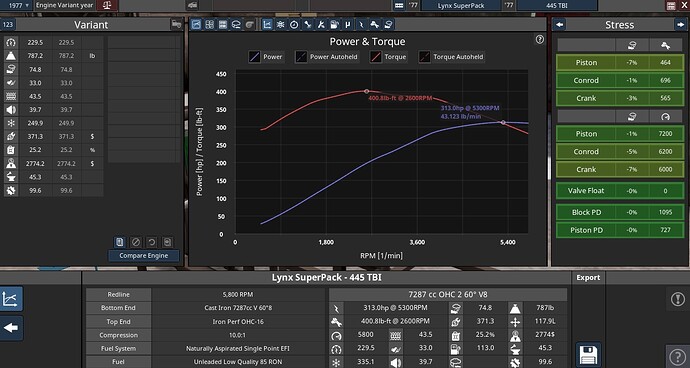Click the Conrod row showing 696

coord(620,80)
